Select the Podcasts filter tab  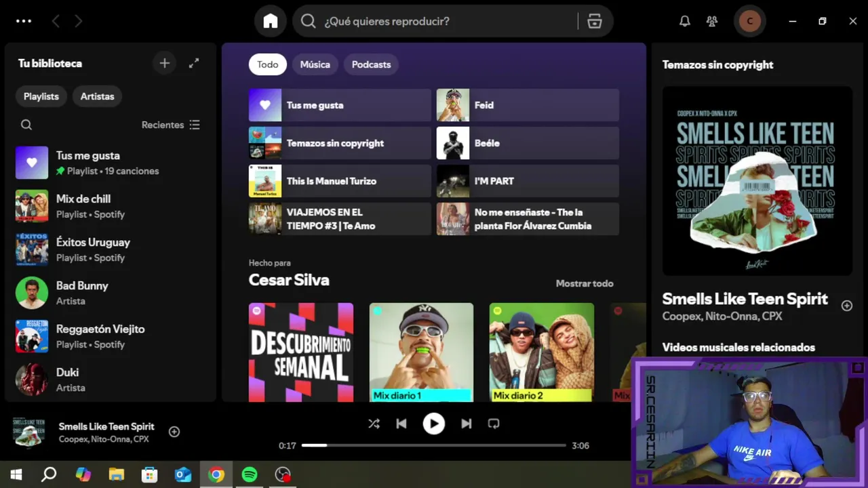[x=371, y=64]
